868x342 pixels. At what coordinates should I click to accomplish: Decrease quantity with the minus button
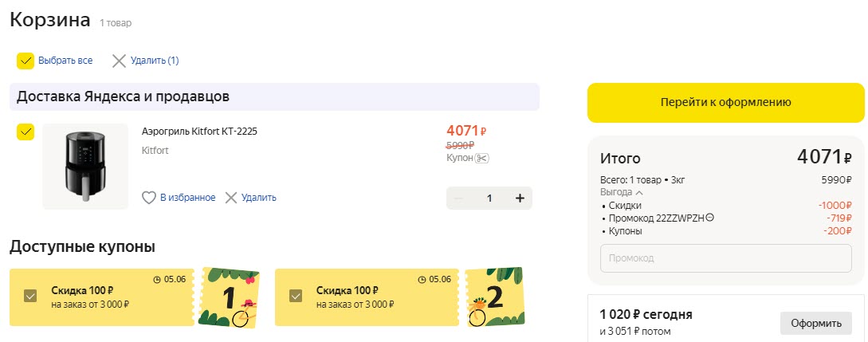[x=458, y=198]
